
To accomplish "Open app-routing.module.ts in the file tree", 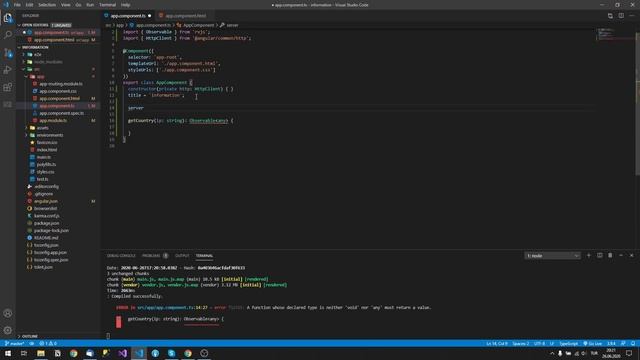I will [x=60, y=84].
